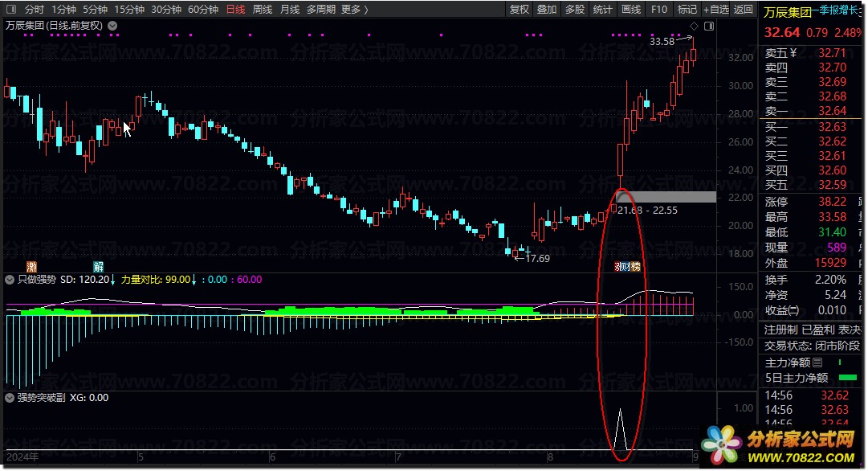Click the 8 month marker on the time axis
The image size is (868, 471).
(x=550, y=457)
